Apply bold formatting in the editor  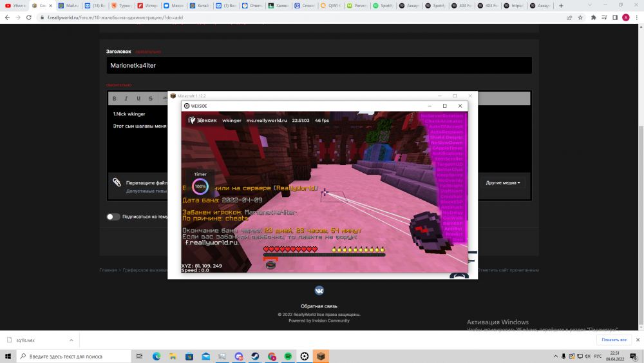click(115, 99)
